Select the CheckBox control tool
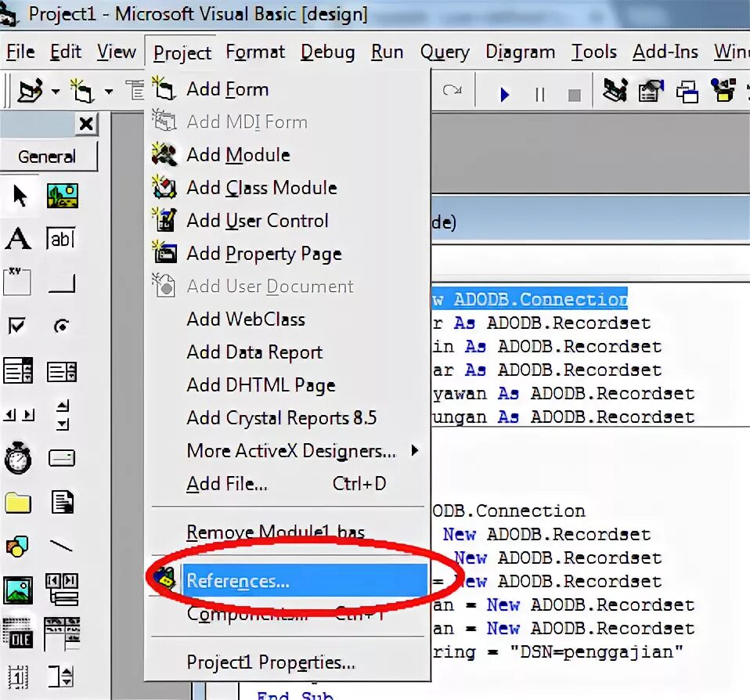 (x=17, y=326)
